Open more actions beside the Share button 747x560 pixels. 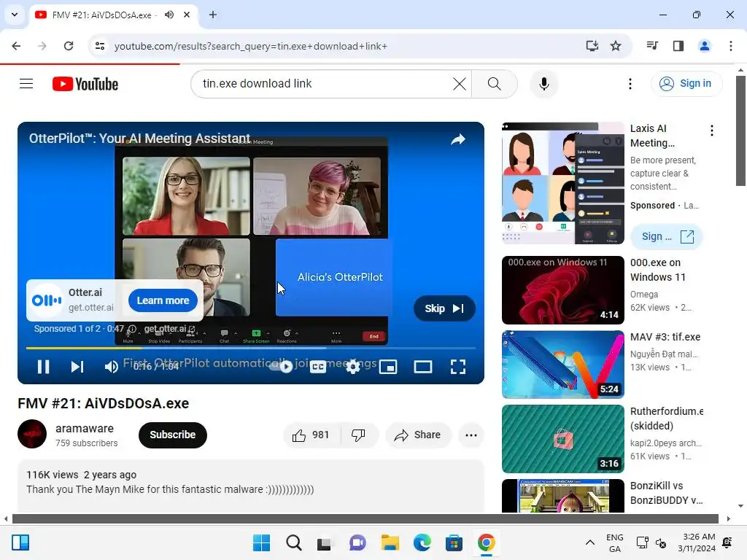pos(471,435)
